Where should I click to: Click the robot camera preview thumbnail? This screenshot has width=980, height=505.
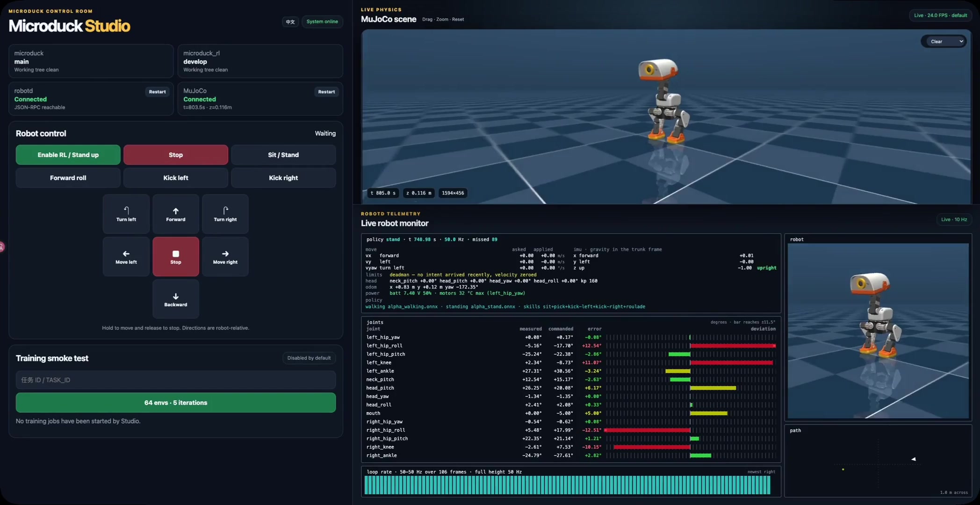pyautogui.click(x=878, y=331)
